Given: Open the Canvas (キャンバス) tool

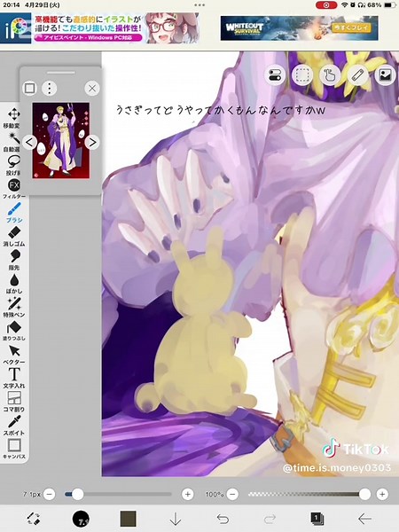Looking at the screenshot, I should pos(13,449).
